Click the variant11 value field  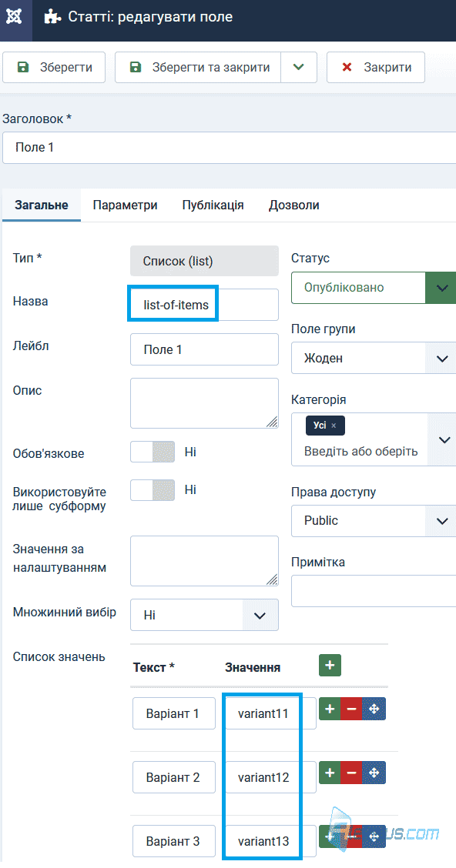270,713
